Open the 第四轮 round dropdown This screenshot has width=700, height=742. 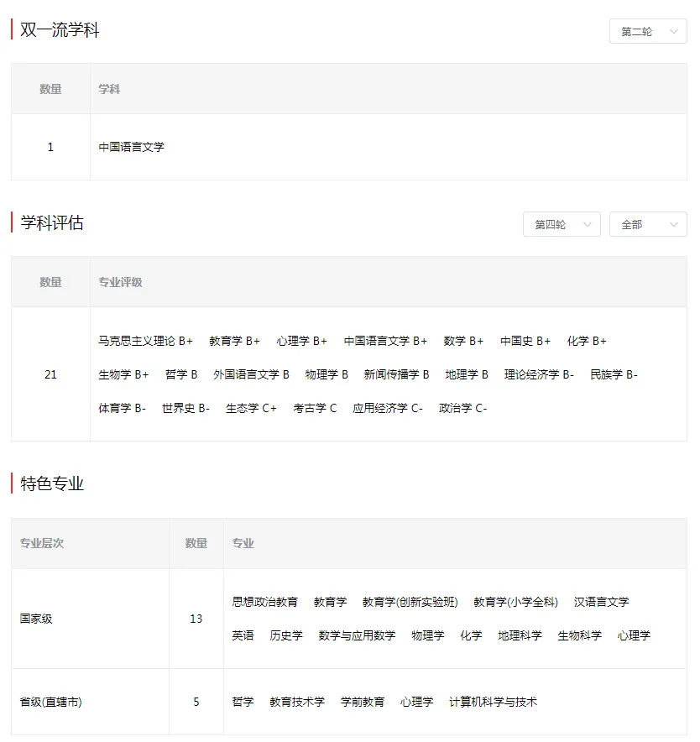pyautogui.click(x=562, y=224)
